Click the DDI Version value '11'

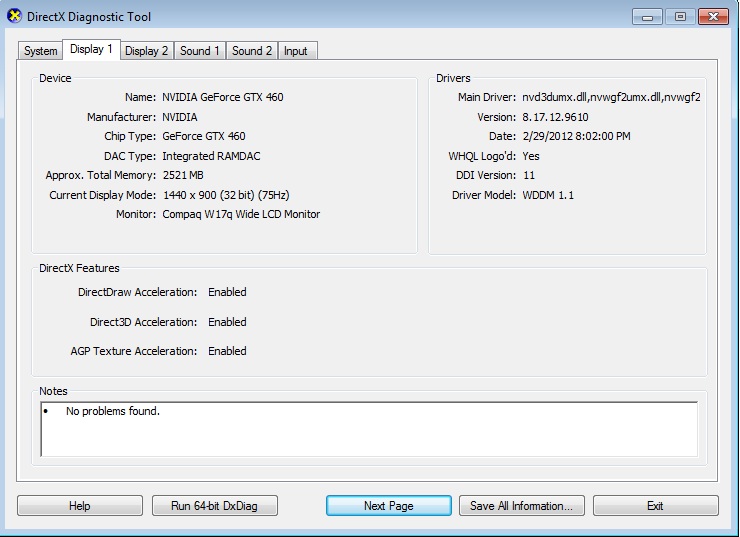[x=529, y=176]
